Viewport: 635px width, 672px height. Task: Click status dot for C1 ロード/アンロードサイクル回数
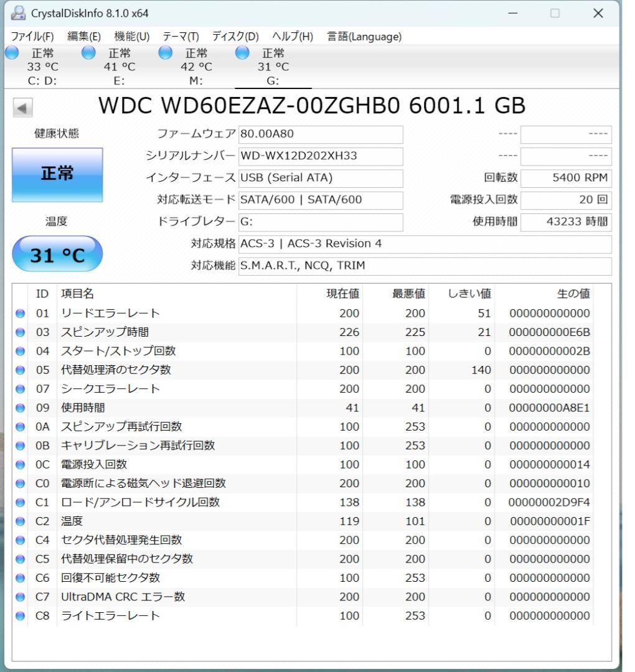tap(20, 502)
